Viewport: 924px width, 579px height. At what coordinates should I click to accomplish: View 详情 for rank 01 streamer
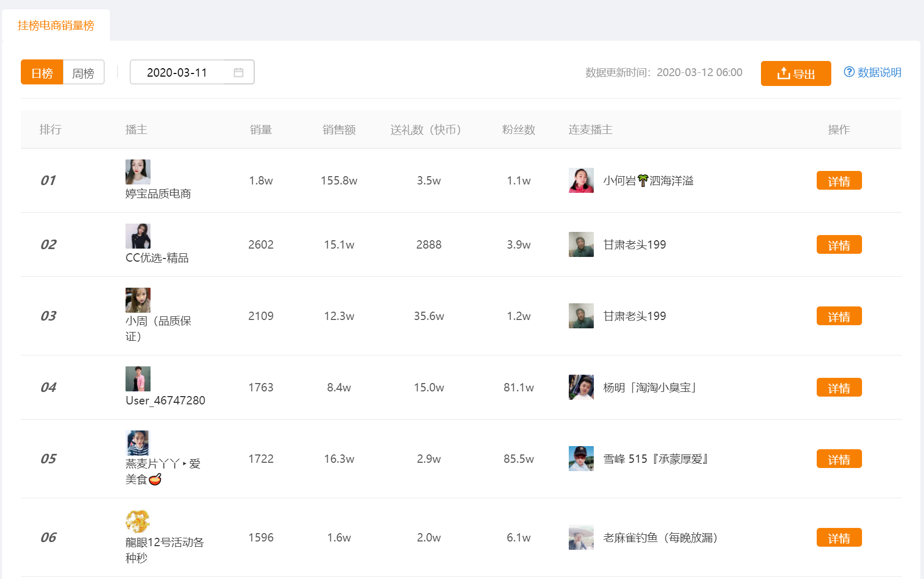click(x=839, y=181)
